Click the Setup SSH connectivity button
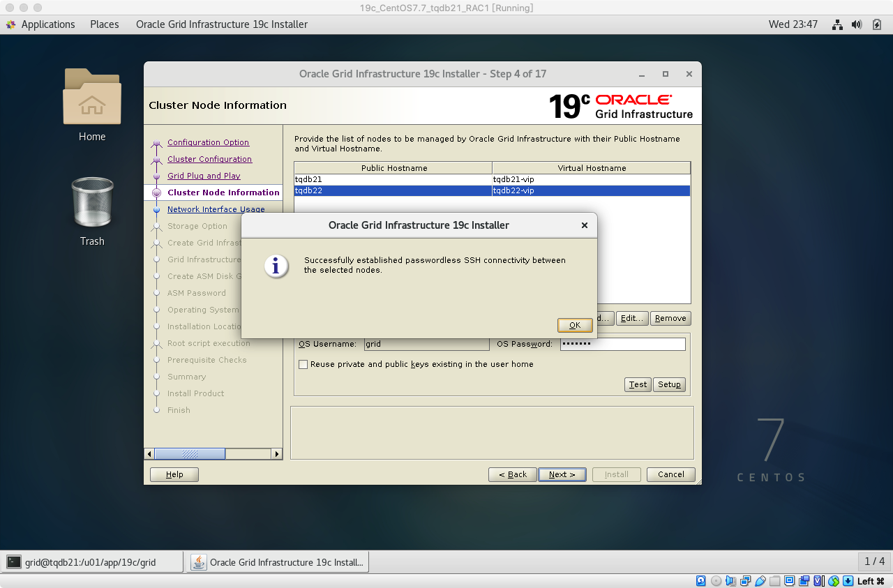 [669, 384]
